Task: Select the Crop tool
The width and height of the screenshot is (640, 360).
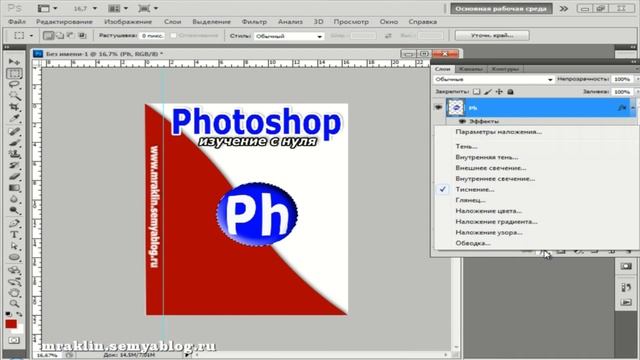Action: coord(14,107)
